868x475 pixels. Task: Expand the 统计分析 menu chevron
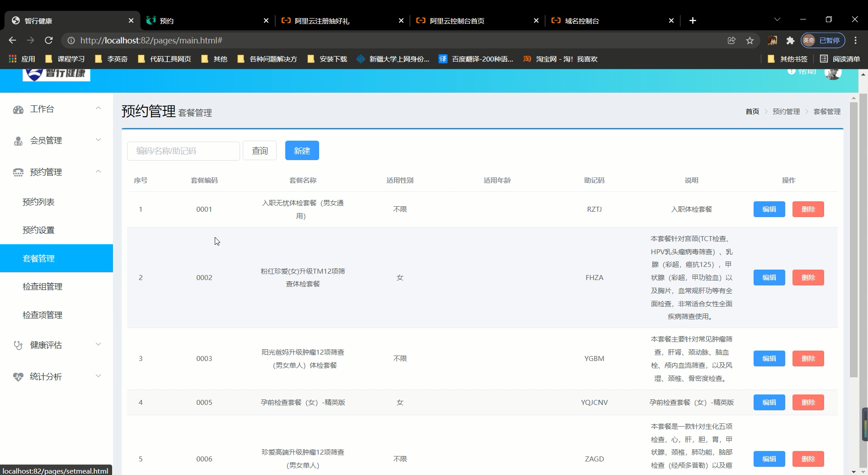[98, 376]
